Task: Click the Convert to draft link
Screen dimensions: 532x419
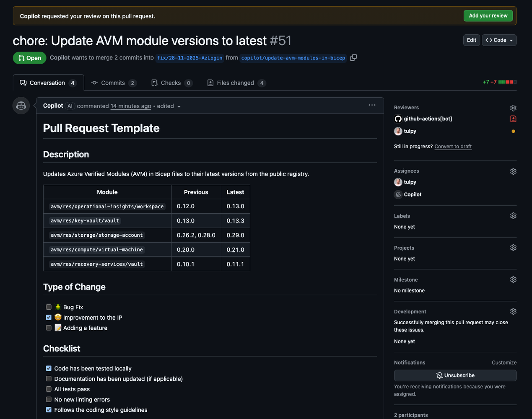Action: [453, 146]
